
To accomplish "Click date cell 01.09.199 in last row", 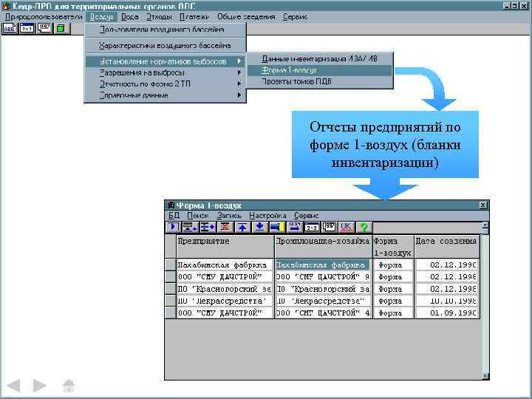I will pos(447,313).
